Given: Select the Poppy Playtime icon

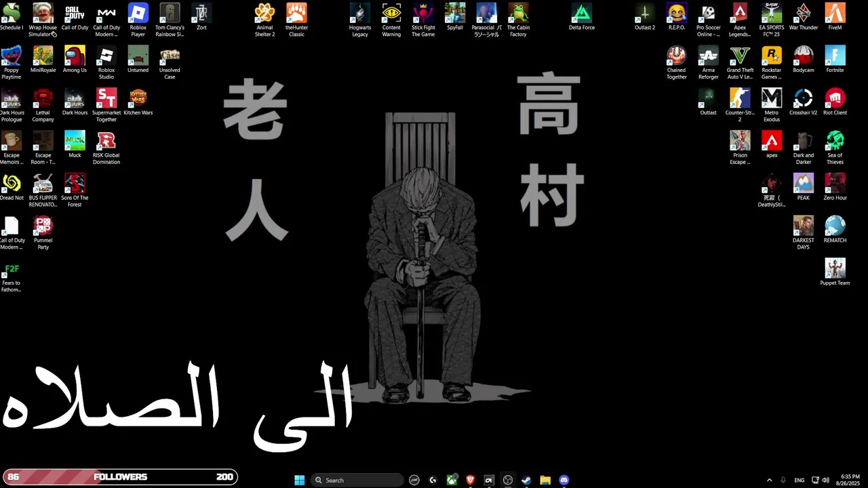Looking at the screenshot, I should point(12,62).
